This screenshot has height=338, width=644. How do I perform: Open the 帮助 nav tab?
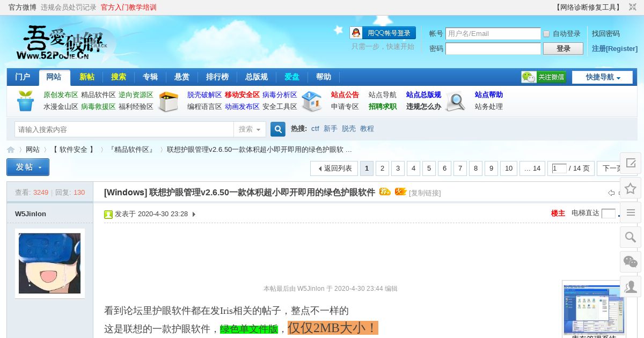tap(324, 77)
